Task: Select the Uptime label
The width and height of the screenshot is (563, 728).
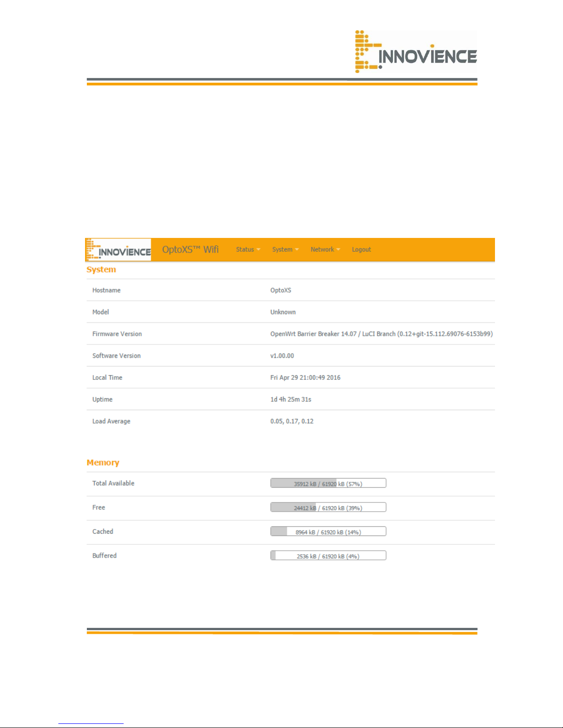Action: pyautogui.click(x=102, y=399)
